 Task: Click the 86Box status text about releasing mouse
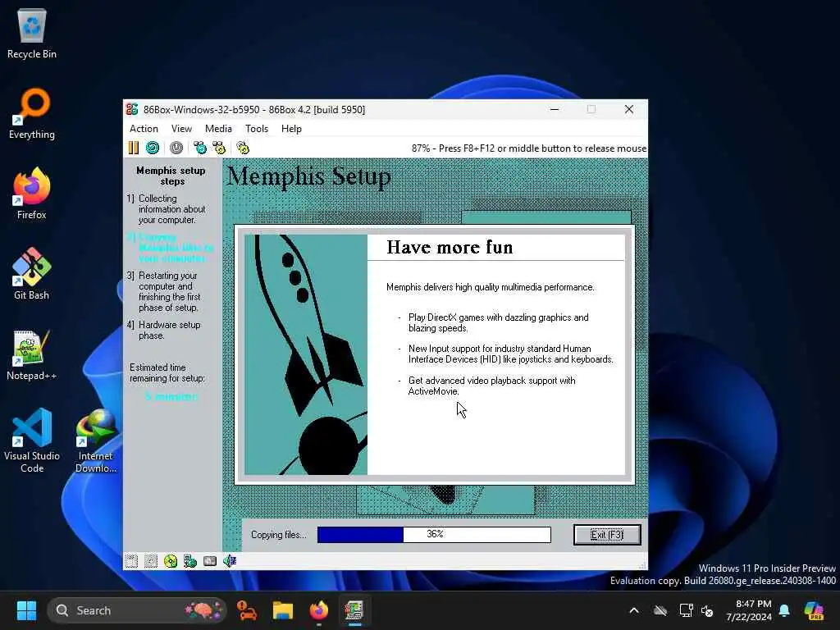(x=529, y=148)
